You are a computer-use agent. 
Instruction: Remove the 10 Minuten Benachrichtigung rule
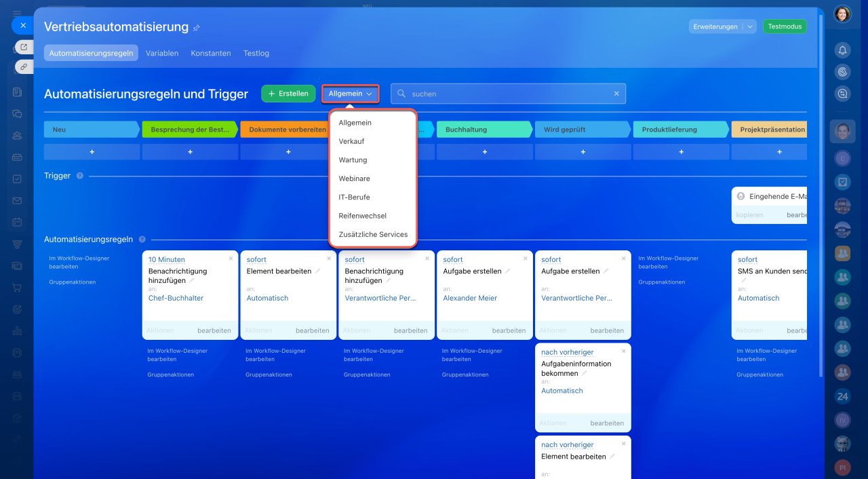(x=231, y=258)
